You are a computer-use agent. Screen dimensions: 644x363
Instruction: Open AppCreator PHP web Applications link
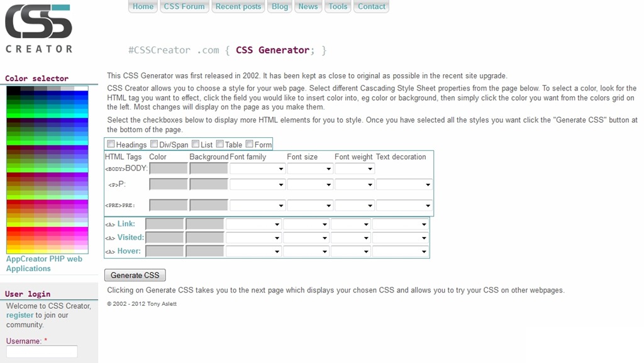click(44, 264)
